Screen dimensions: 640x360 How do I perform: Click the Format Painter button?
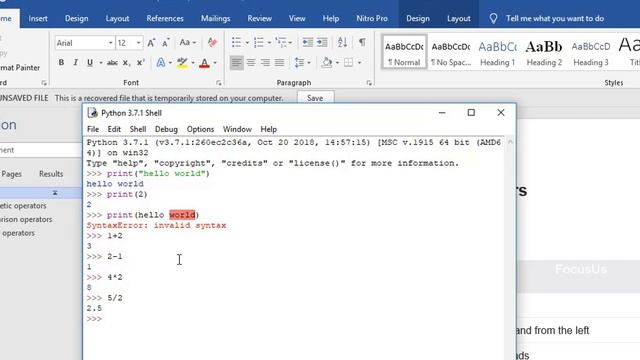20,67
